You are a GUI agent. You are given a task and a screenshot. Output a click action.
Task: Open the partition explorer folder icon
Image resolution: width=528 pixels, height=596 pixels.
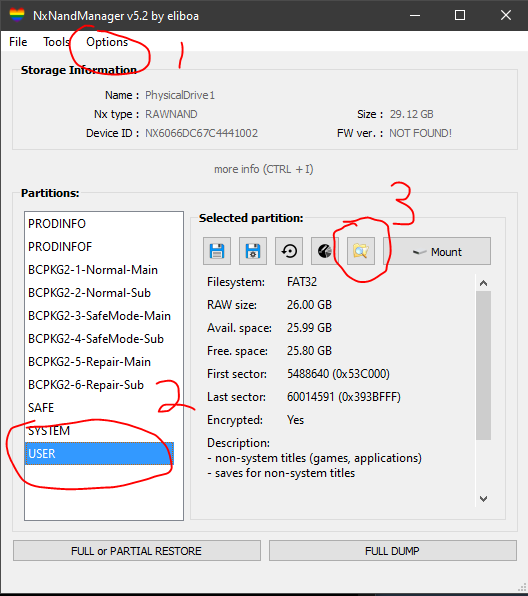point(361,251)
